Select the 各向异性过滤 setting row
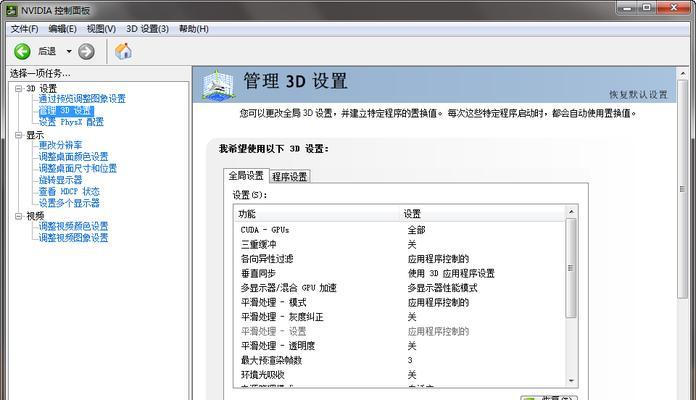Viewport: 696px width, 400px height. click(x=400, y=259)
